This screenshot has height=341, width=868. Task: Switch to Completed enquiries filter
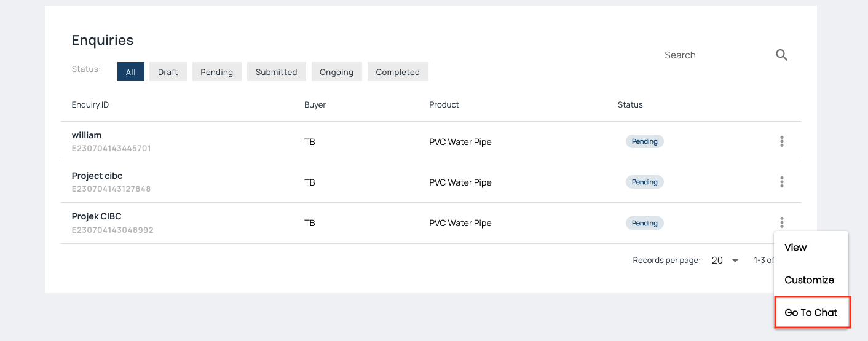click(398, 72)
